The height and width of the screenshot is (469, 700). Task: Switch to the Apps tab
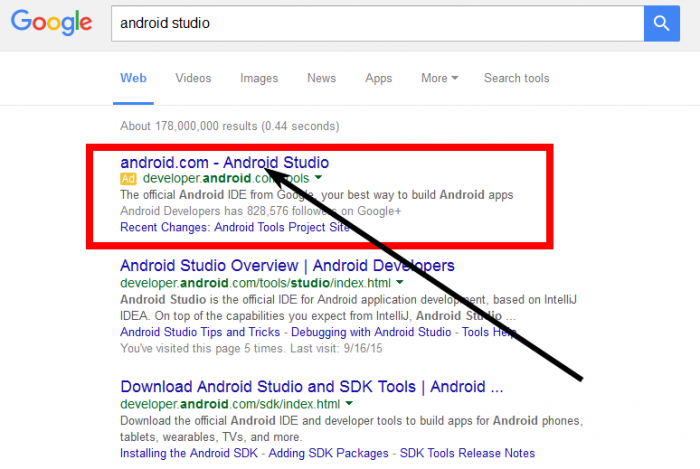pyautogui.click(x=379, y=78)
